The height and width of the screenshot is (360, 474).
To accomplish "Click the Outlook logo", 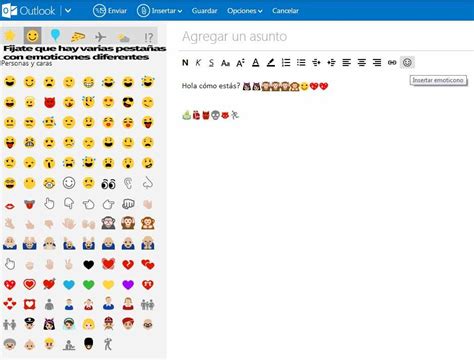I will pyautogui.click(x=29, y=11).
